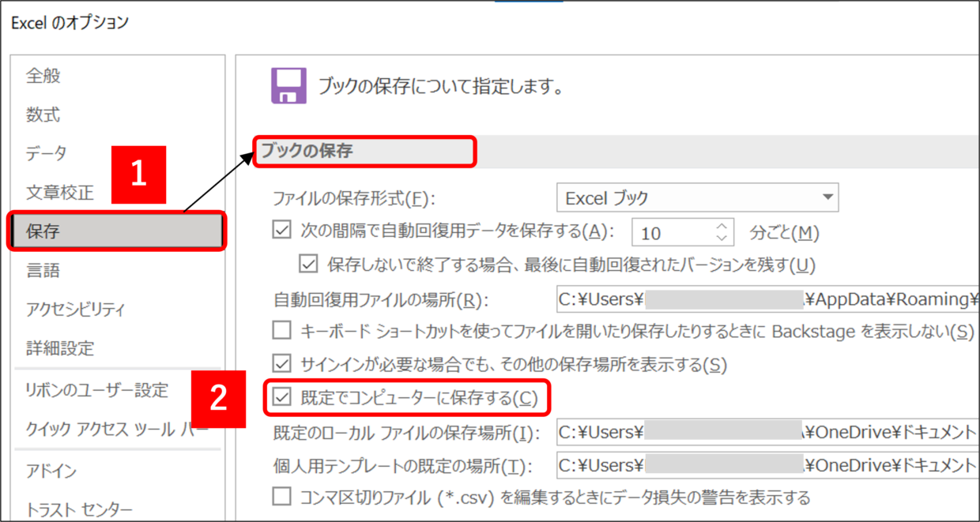Click the ブックの保存について指定します heading

tap(440, 87)
